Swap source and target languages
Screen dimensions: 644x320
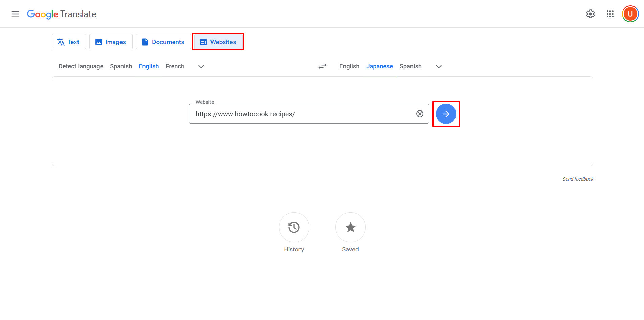pyautogui.click(x=322, y=66)
